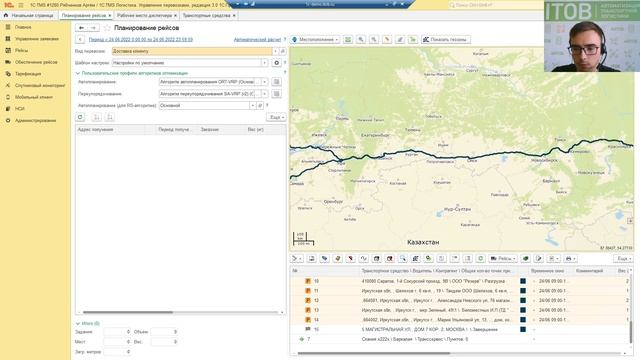The width and height of the screenshot is (640, 360).
Task: Click the color square in row 12
Action: [x=523, y=300]
